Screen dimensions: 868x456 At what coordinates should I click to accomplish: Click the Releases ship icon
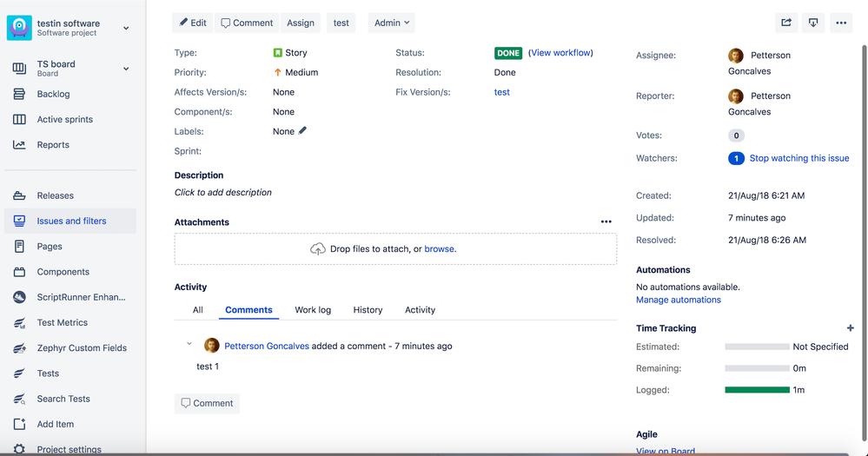(x=19, y=196)
